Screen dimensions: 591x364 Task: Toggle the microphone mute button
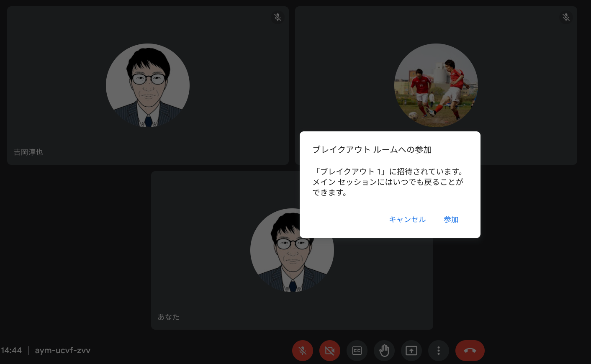(303, 351)
